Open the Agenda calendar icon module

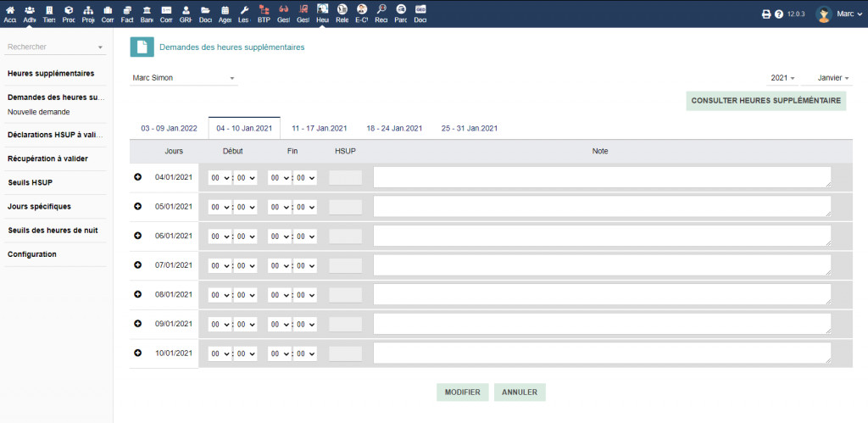tap(225, 10)
